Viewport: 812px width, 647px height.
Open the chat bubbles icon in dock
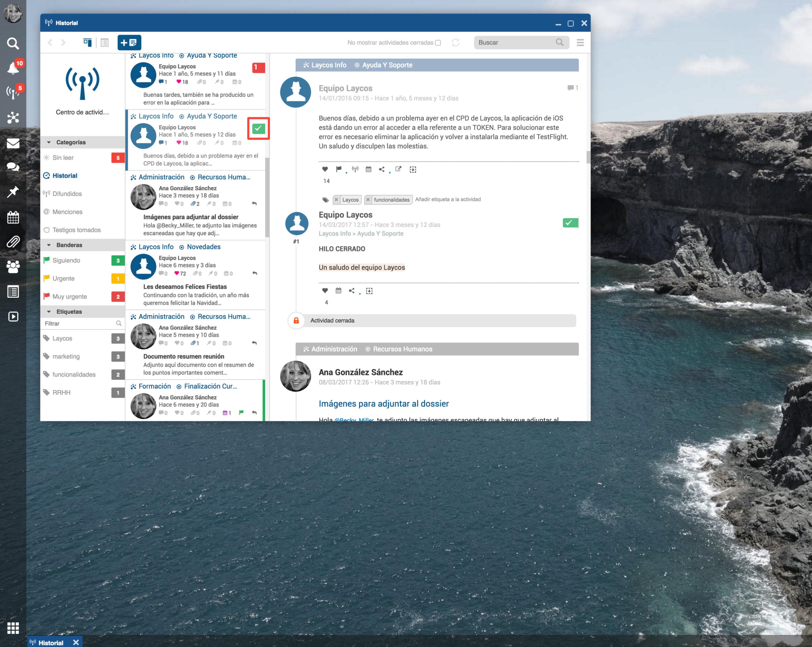pos(13,167)
